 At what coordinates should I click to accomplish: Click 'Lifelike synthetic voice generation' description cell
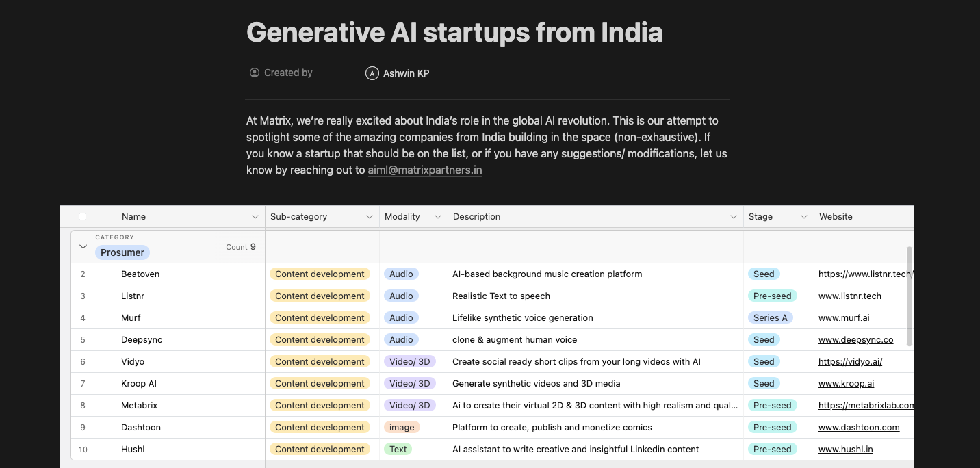click(x=595, y=318)
